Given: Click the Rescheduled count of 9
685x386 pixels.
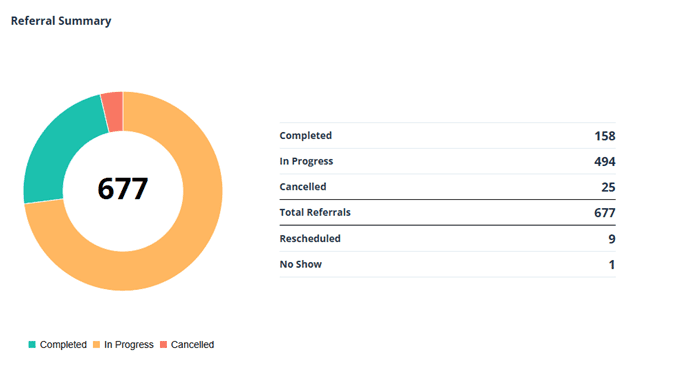Looking at the screenshot, I should (612, 239).
